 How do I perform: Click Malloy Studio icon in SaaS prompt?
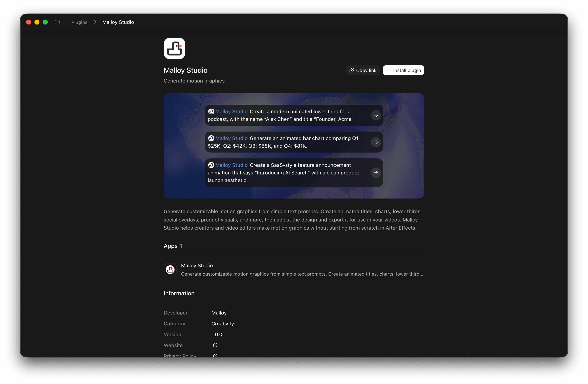[x=211, y=165]
